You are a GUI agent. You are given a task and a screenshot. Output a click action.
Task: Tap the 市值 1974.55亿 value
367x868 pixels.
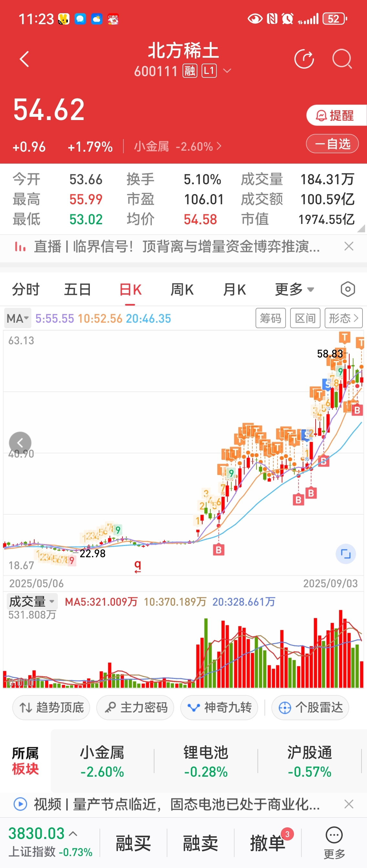327,220
